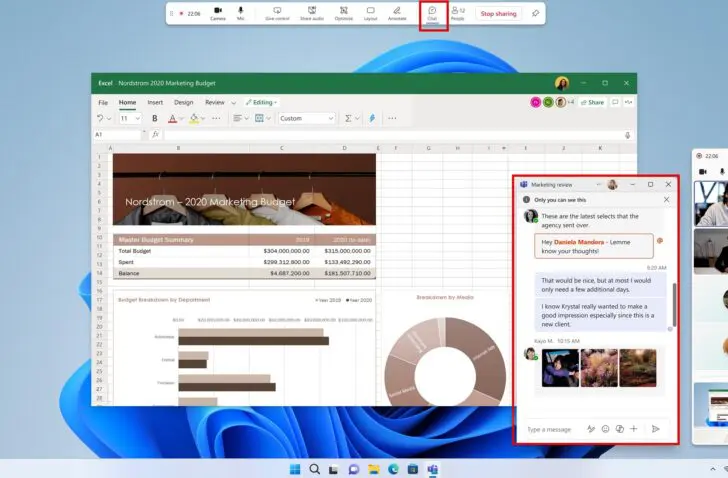
Task: Click the fx insert function icon
Action: 156,135
